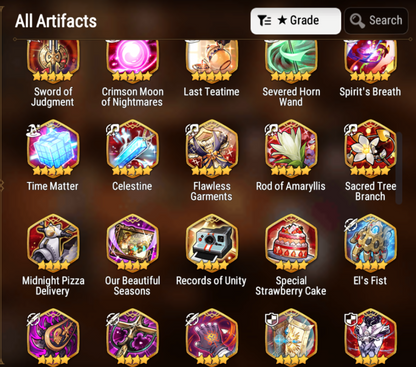The height and width of the screenshot is (367, 416).
Task: Choose the glowing gauntlet glove artifact
Action: [x=212, y=337]
